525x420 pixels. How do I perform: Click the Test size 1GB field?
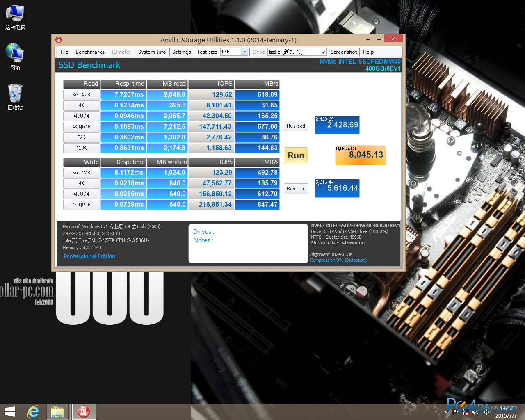[231, 52]
